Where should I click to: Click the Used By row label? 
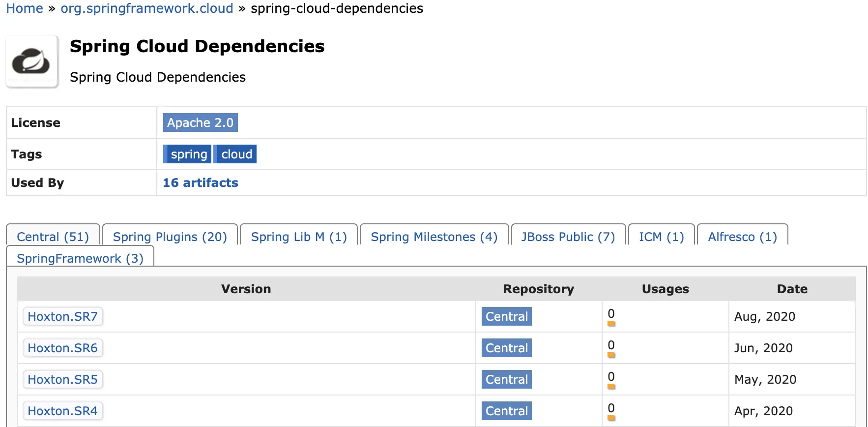tap(37, 183)
